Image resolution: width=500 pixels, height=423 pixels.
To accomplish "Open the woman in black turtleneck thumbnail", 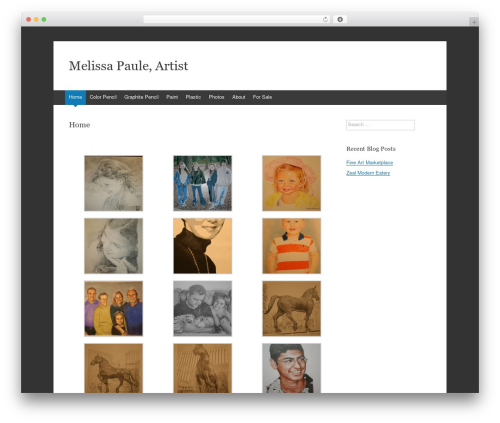I will coord(202,246).
